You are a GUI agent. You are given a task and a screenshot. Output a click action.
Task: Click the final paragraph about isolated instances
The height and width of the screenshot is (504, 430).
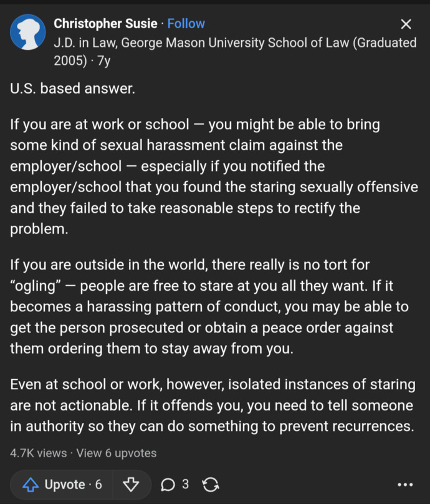pos(213,405)
